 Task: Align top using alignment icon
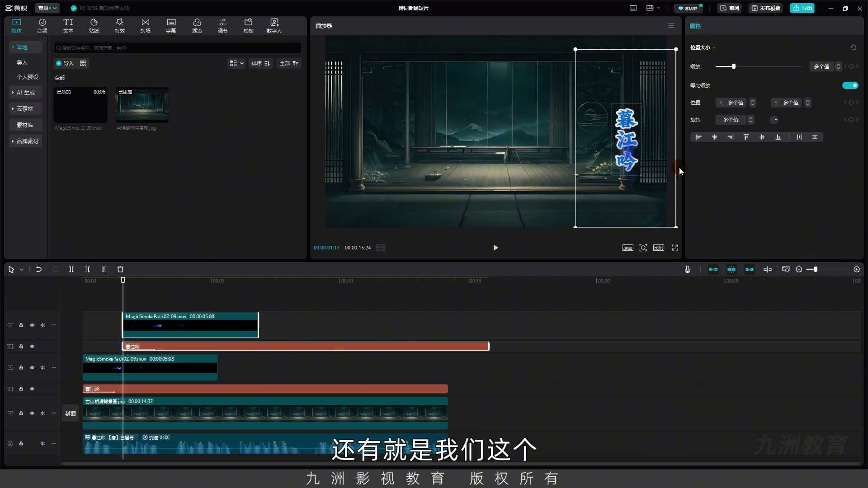(746, 137)
